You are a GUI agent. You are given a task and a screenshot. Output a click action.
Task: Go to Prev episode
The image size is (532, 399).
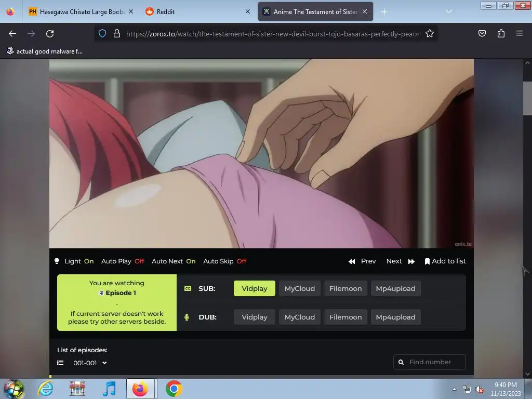[x=362, y=261]
